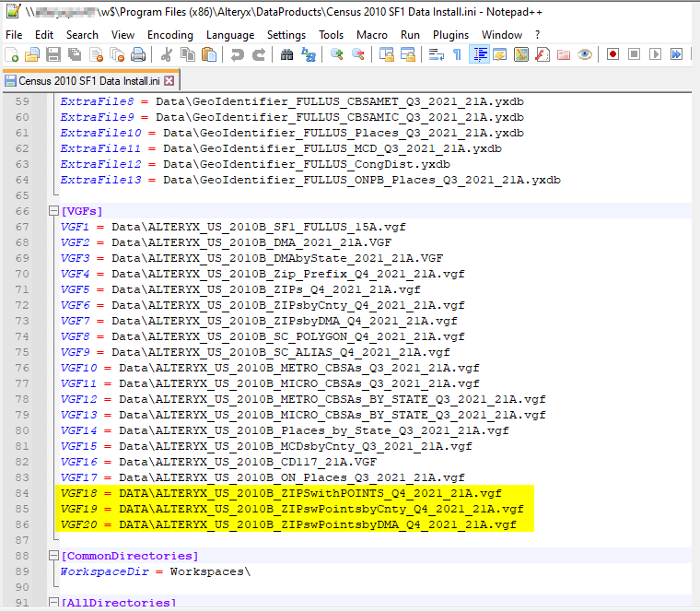Click the Open file folder icon
This screenshot has height=612, width=700.
[32, 55]
